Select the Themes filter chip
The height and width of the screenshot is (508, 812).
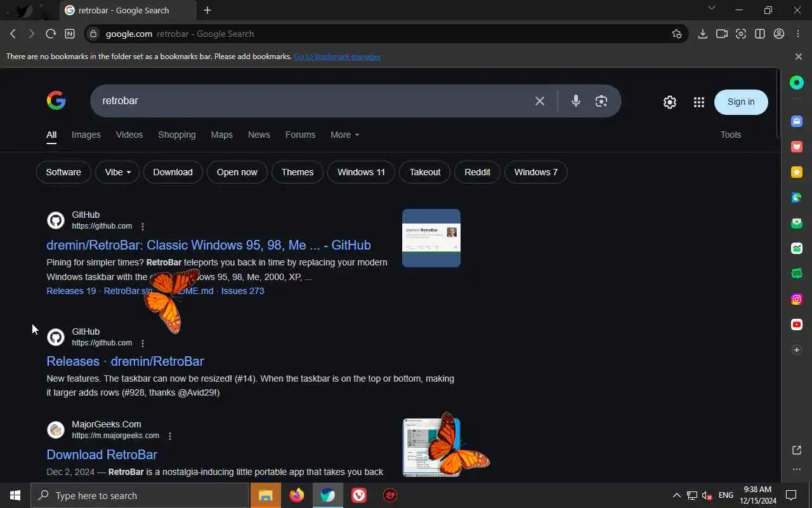pos(298,172)
